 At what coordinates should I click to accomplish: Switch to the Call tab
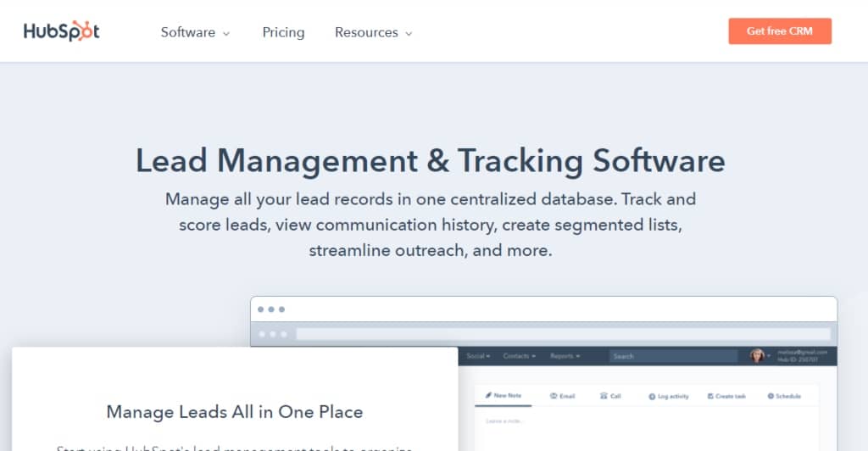coord(610,396)
